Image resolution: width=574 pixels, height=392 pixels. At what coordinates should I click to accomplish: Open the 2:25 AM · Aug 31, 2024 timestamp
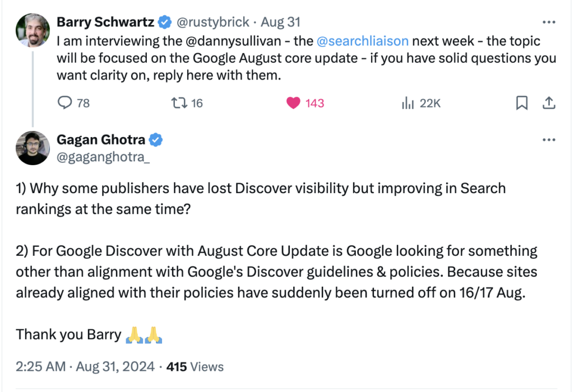pyautogui.click(x=85, y=367)
